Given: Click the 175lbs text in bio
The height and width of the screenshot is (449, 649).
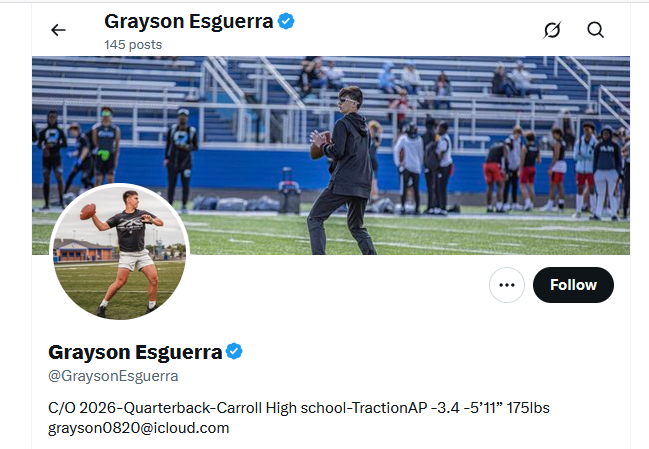Looking at the screenshot, I should click(x=525, y=408).
